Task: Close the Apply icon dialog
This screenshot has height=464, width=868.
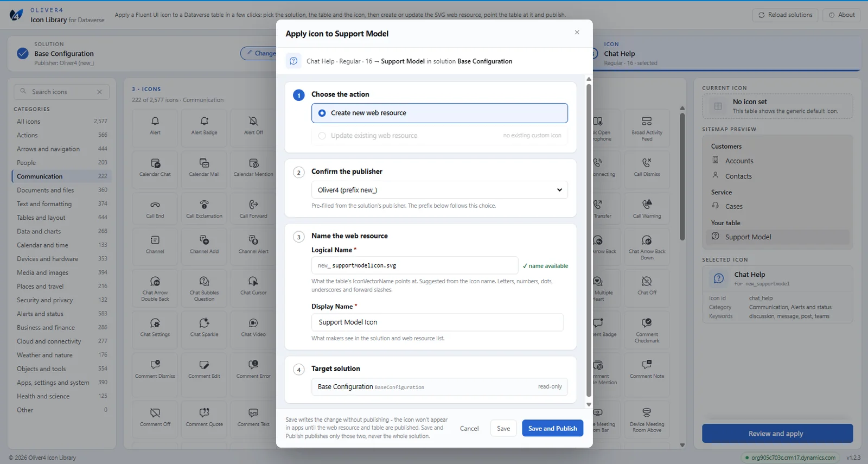Action: pos(577,33)
